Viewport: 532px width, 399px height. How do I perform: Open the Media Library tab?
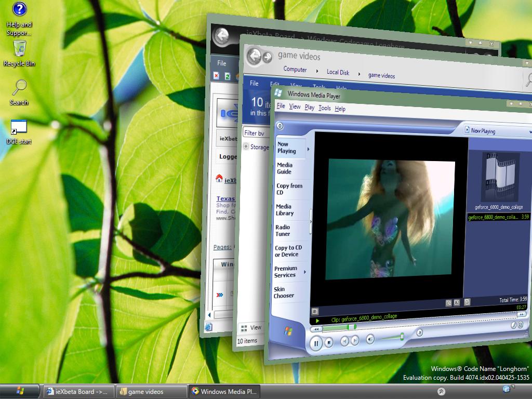(x=285, y=210)
